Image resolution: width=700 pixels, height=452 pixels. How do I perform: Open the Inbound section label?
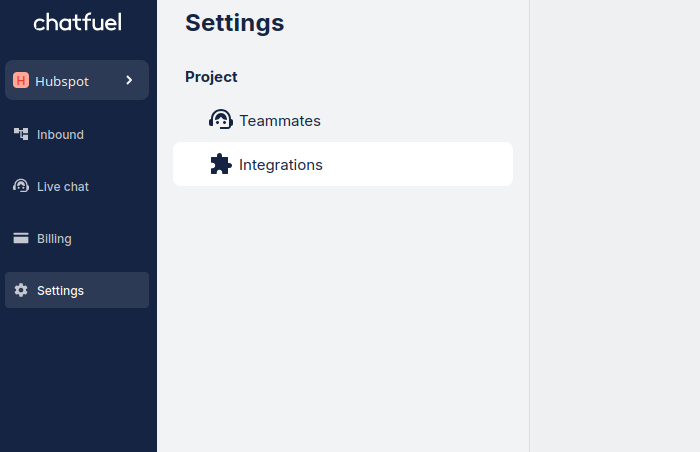(x=60, y=134)
